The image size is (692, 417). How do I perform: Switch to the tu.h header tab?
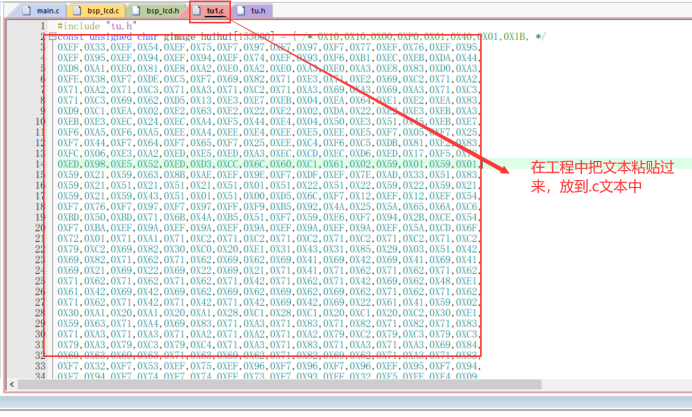pos(252,11)
